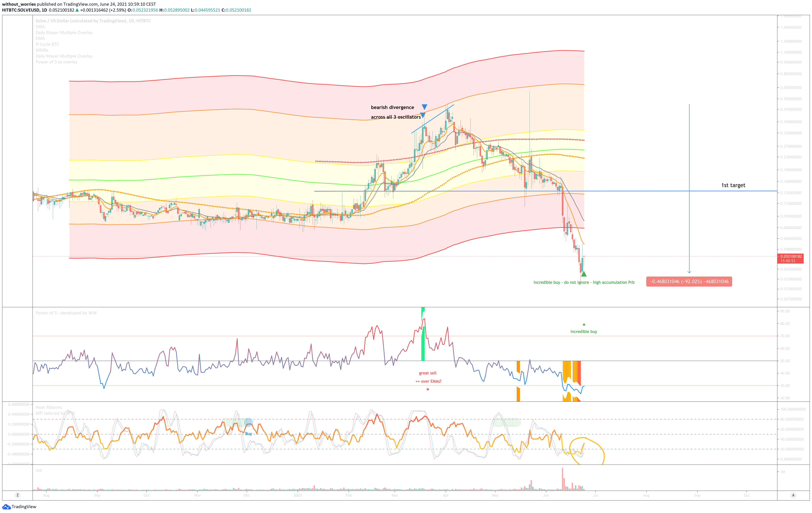Click the 1.600000000 price axis value
Image resolution: width=812 pixels, height=513 pixels.
(x=791, y=28)
